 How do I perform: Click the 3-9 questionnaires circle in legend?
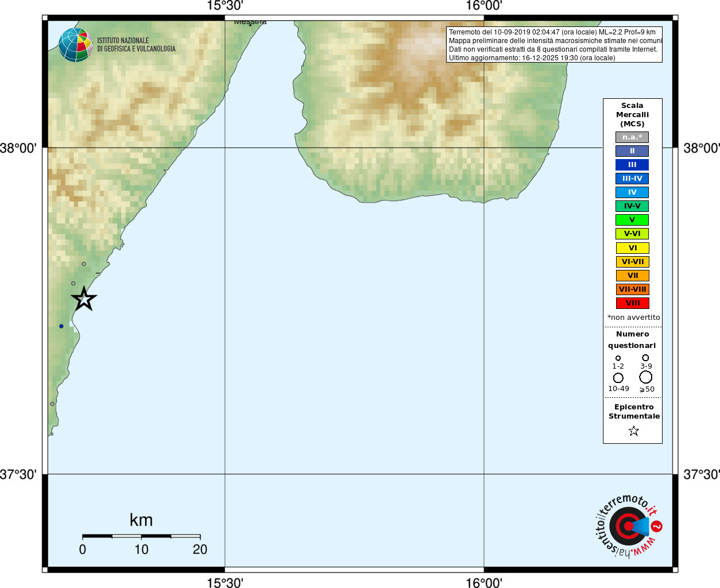[645, 358]
